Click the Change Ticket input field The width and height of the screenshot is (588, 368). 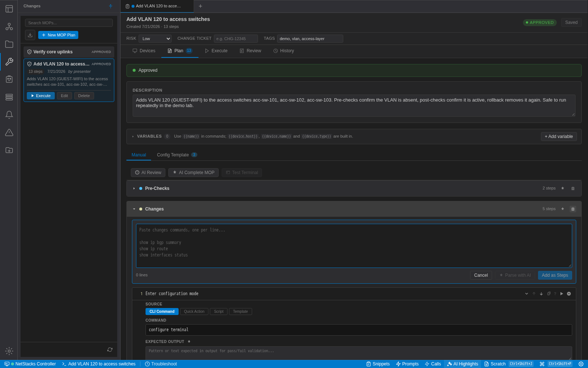(236, 39)
